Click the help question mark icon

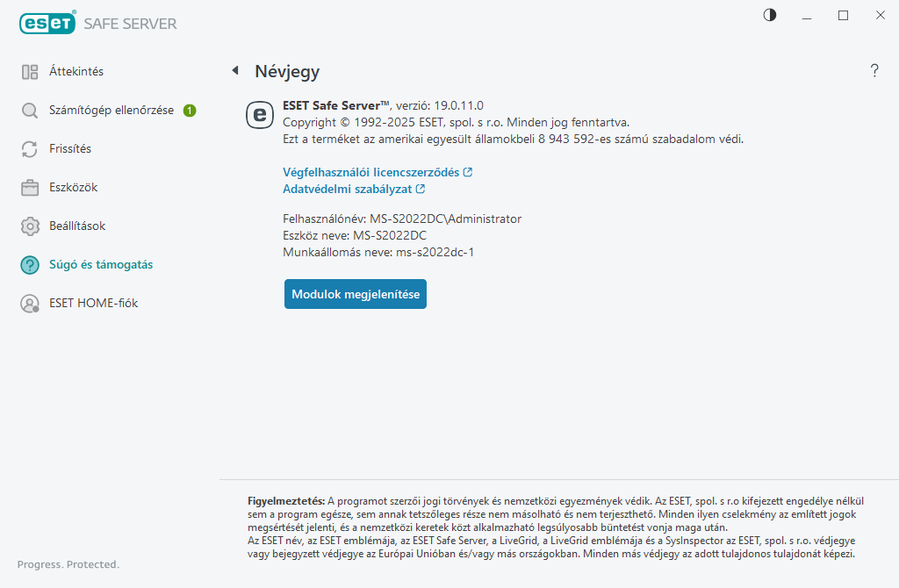(874, 71)
